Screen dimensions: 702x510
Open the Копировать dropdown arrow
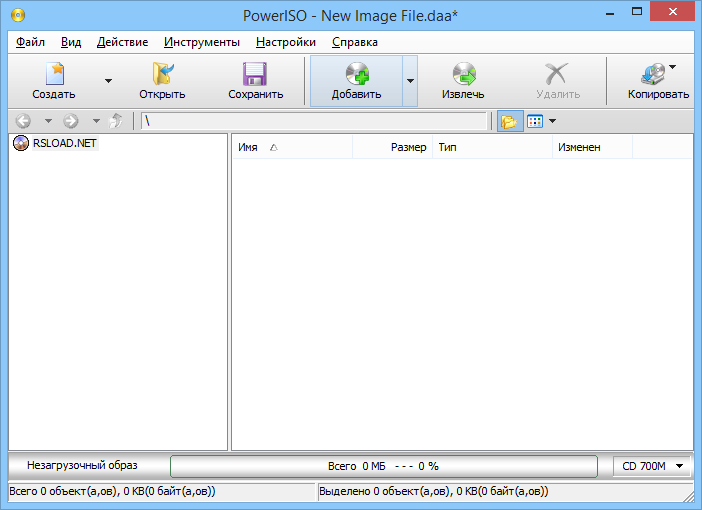(x=672, y=67)
